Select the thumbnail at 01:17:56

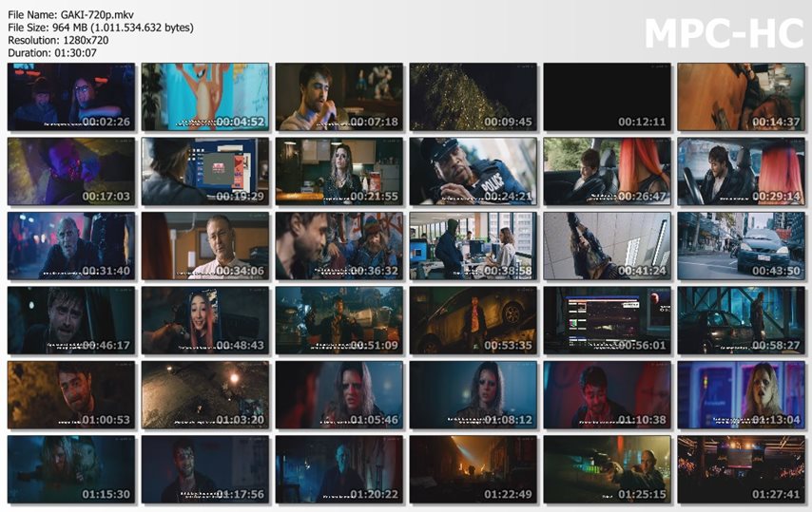pyautogui.click(x=205, y=469)
